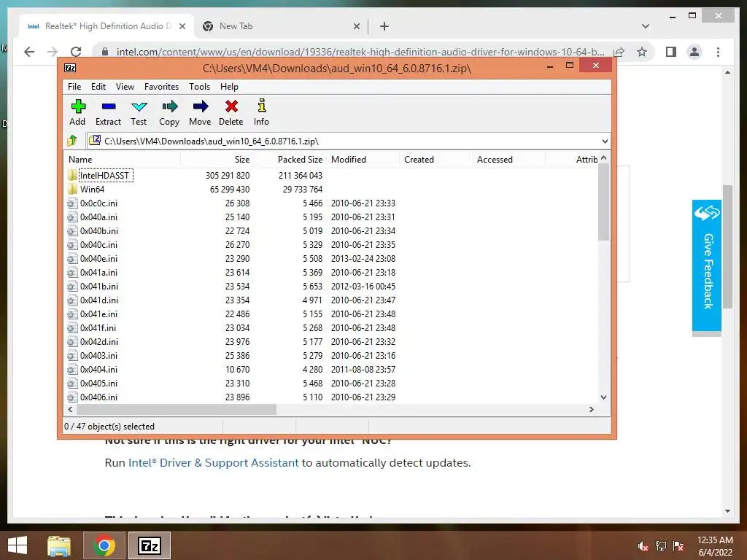The image size is (747, 560).
Task: Go back in Chrome
Action: [29, 52]
